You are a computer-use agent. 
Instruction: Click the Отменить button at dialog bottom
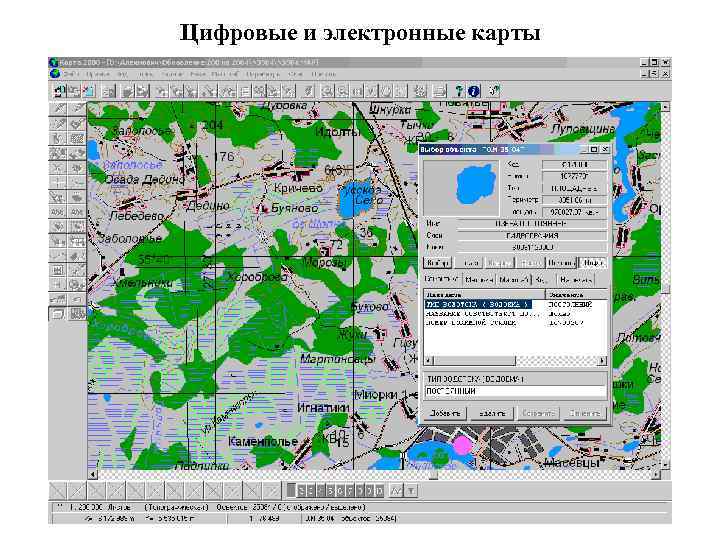click(x=585, y=413)
